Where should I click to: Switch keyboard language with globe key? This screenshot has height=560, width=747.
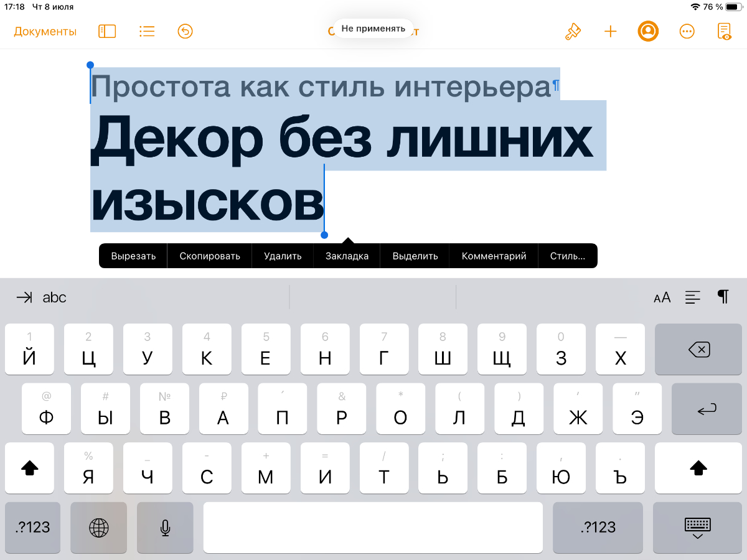[98, 528]
